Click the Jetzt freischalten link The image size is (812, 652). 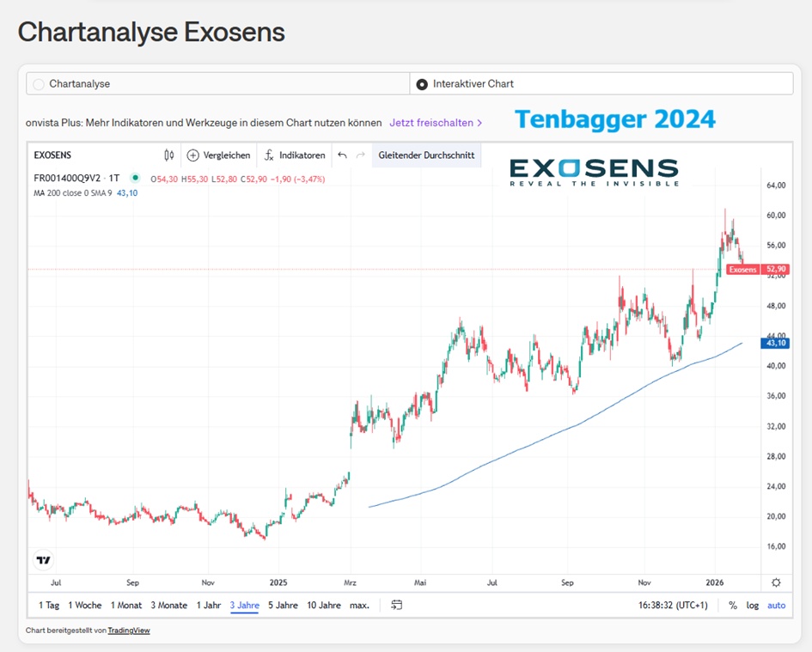[436, 123]
